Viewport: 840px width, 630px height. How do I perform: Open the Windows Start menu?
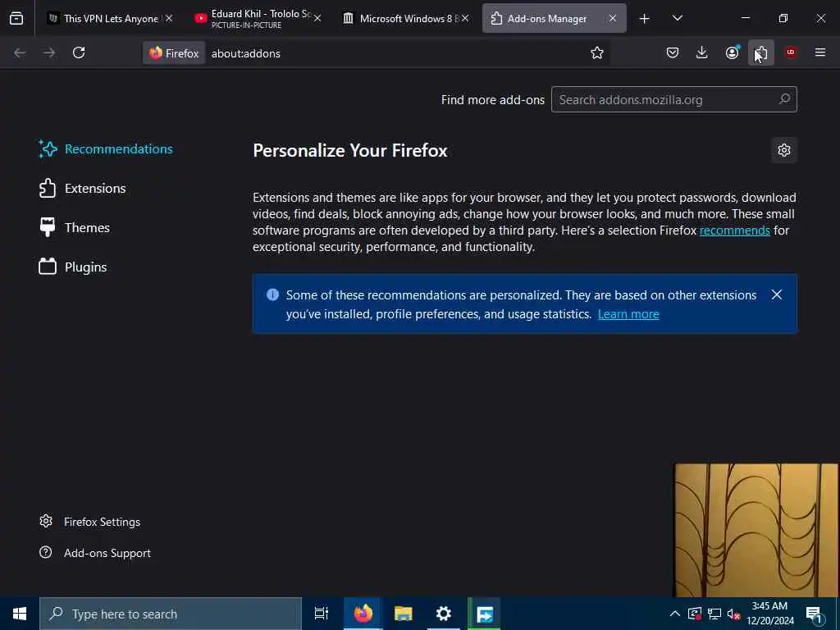20,614
